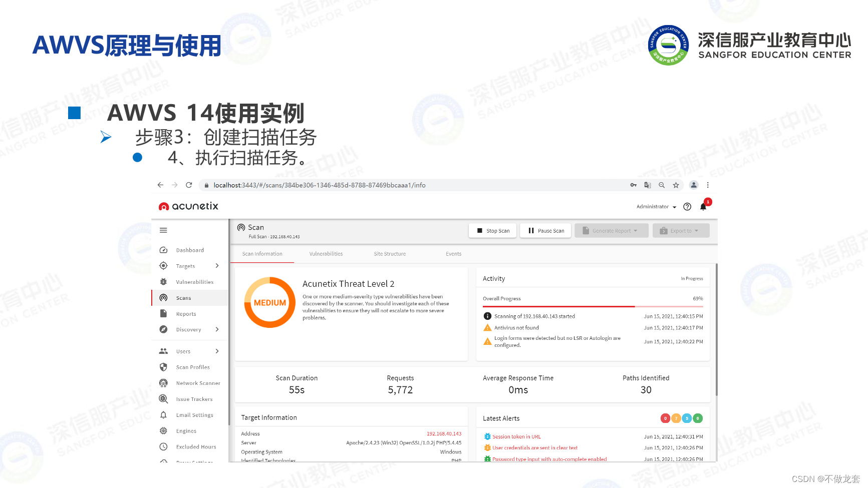Click the password key icon in address bar

click(x=634, y=185)
